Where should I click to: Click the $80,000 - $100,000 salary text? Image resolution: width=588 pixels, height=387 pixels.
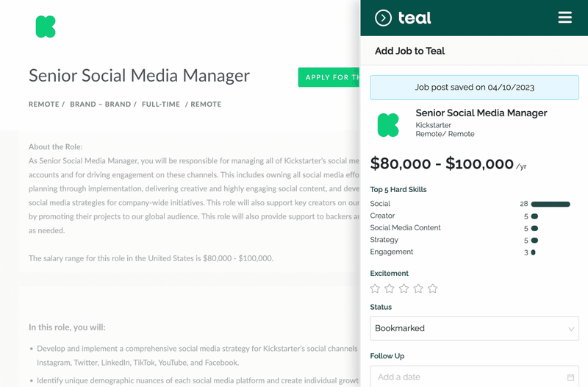pos(442,163)
